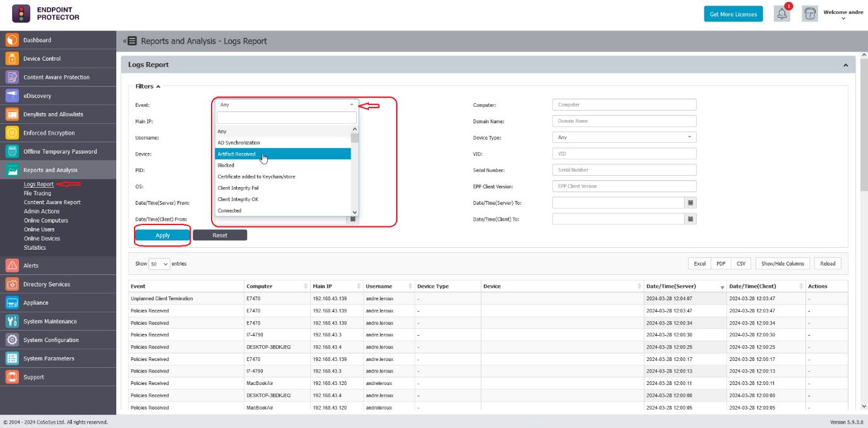Click the System Configuration gear icon
Viewport: 868px width, 428px height.
[x=12, y=340]
